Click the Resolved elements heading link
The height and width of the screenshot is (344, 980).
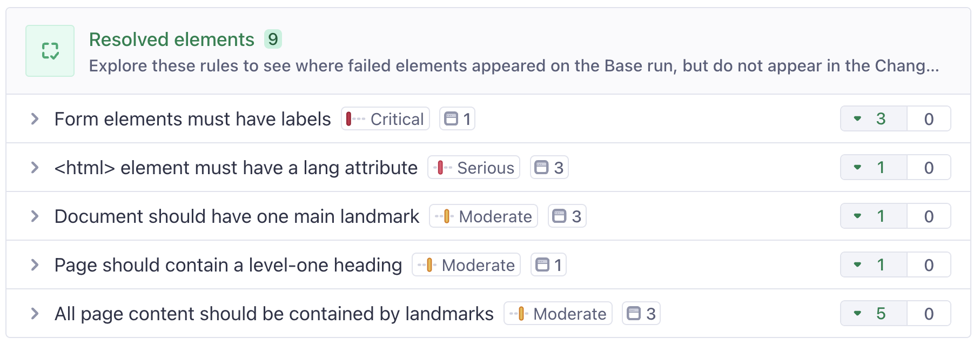172,39
